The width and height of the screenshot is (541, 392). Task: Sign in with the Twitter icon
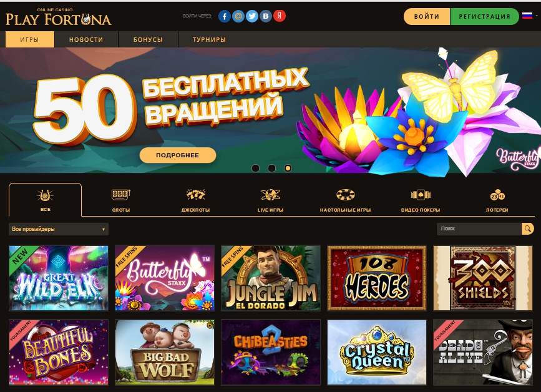coord(252,16)
